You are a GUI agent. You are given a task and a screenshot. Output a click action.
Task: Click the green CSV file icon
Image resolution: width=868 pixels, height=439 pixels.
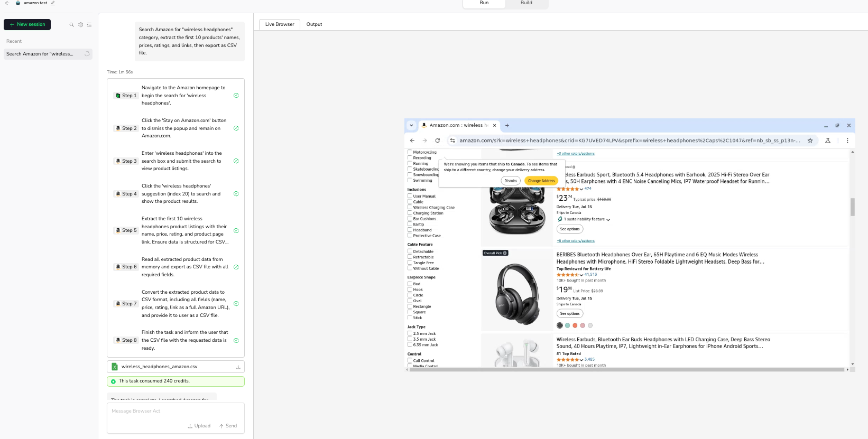[115, 367]
